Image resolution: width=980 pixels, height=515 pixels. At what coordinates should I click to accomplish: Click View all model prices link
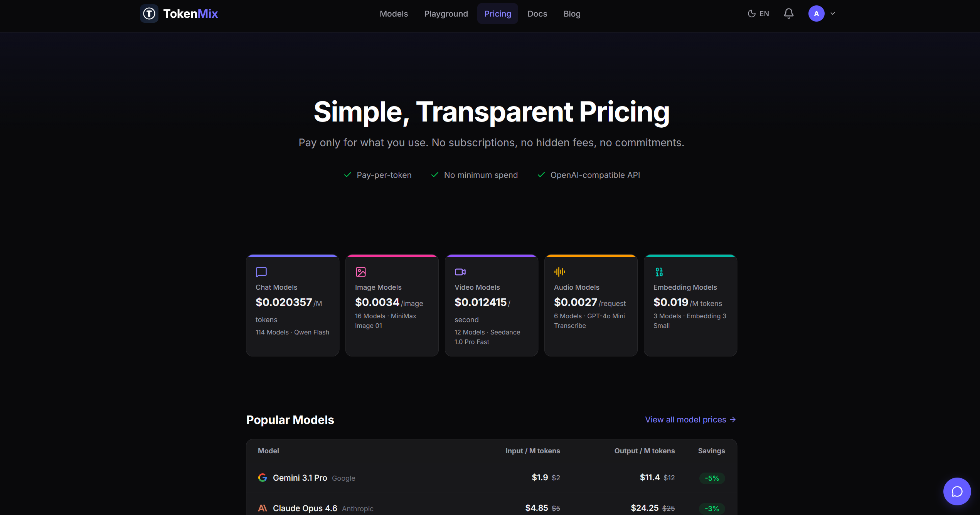690,420
